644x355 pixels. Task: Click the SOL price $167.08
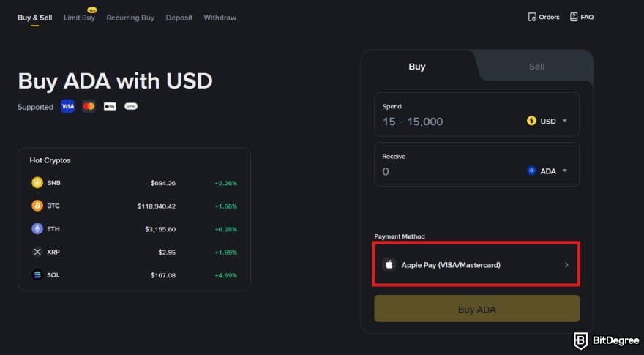click(x=163, y=275)
